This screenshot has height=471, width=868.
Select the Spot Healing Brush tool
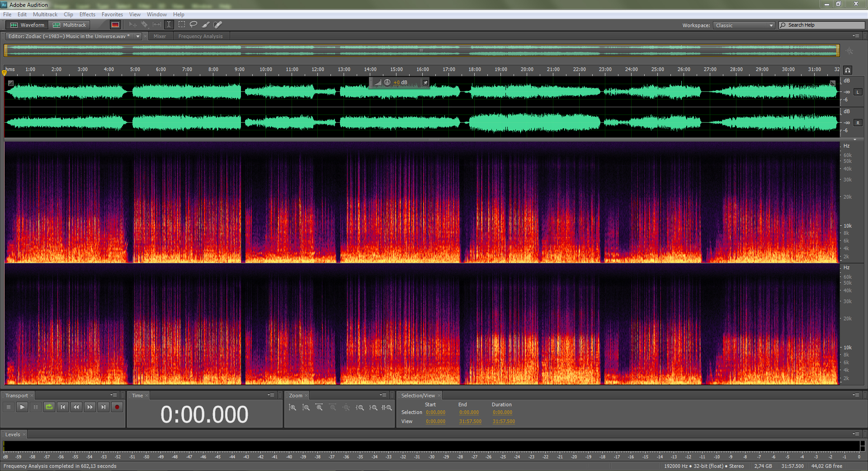point(218,25)
